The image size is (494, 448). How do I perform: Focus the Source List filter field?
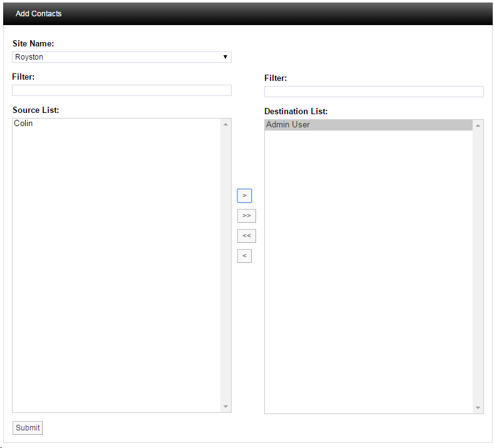122,90
